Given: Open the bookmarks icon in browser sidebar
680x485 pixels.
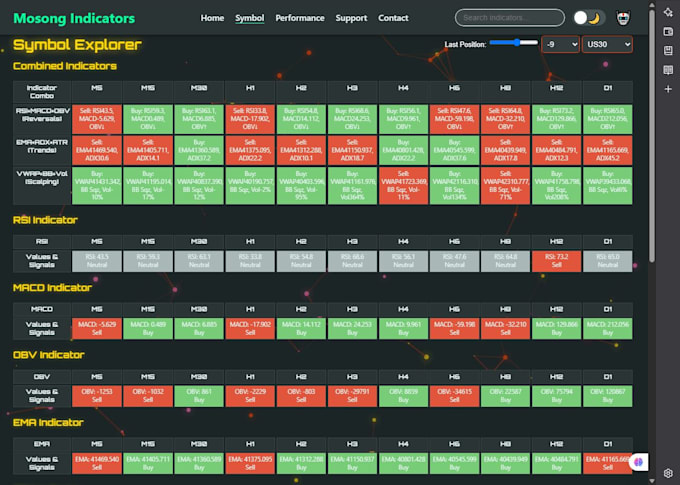Looking at the screenshot, I should 668,50.
